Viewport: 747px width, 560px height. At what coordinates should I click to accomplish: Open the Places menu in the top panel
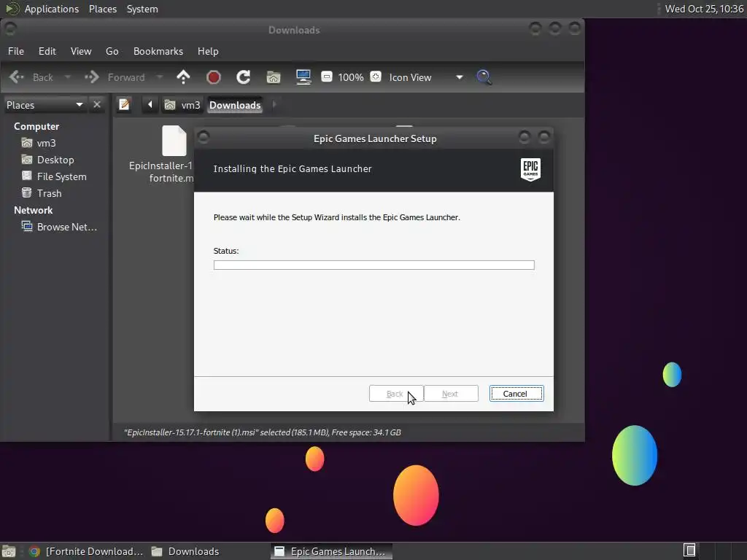pyautogui.click(x=102, y=9)
